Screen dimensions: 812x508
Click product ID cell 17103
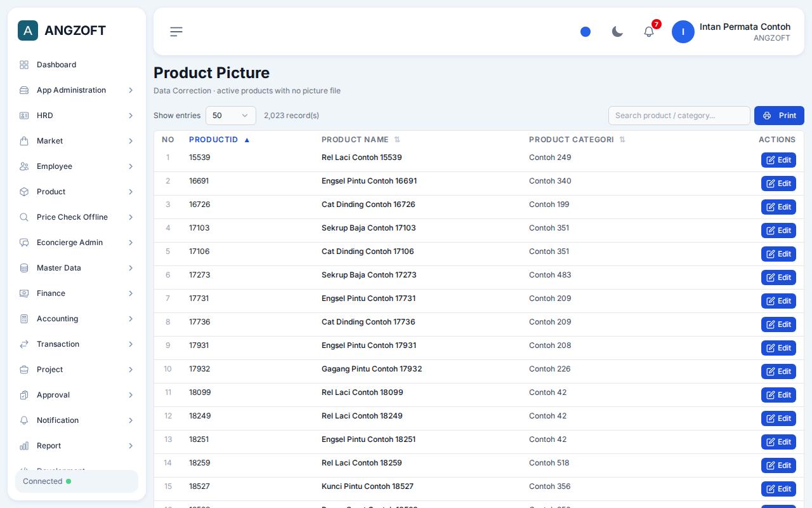coord(199,228)
